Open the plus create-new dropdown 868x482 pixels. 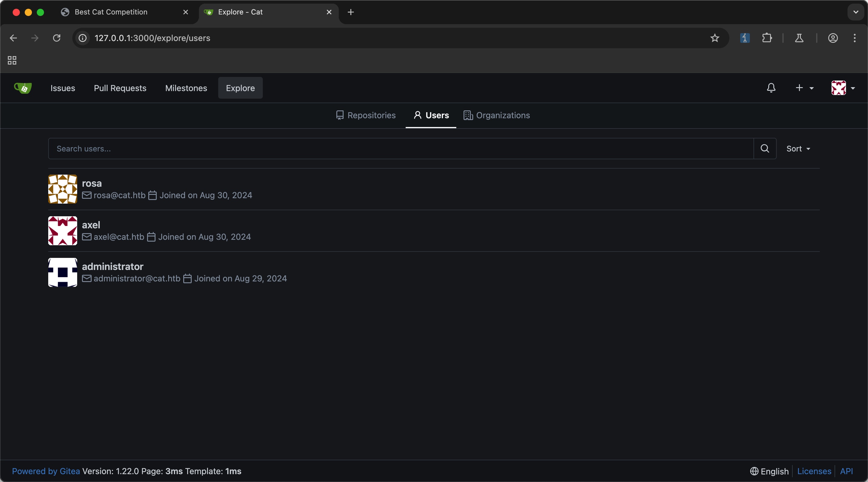click(804, 88)
